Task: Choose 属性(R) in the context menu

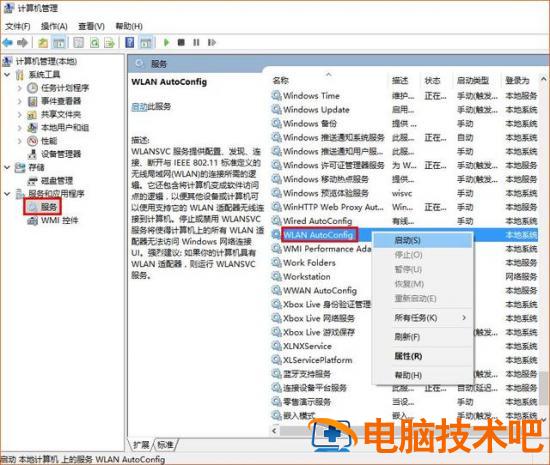Action: click(x=422, y=356)
